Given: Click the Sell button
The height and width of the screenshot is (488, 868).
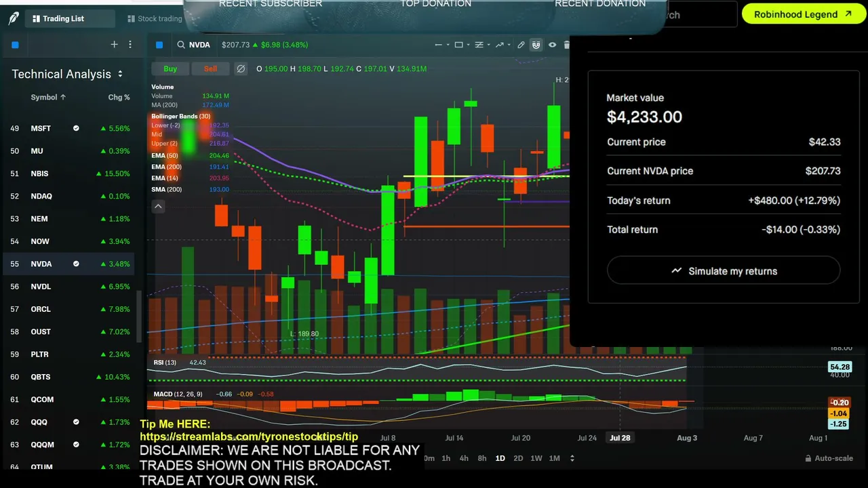Looking at the screenshot, I should (210, 68).
